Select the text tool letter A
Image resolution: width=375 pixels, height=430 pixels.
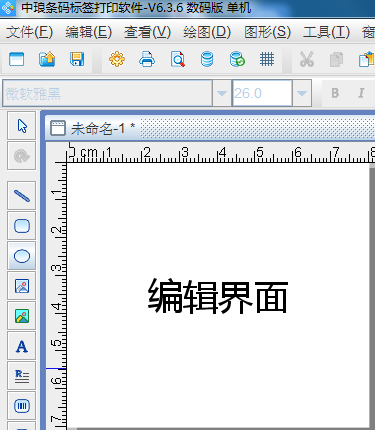pyautogui.click(x=22, y=346)
